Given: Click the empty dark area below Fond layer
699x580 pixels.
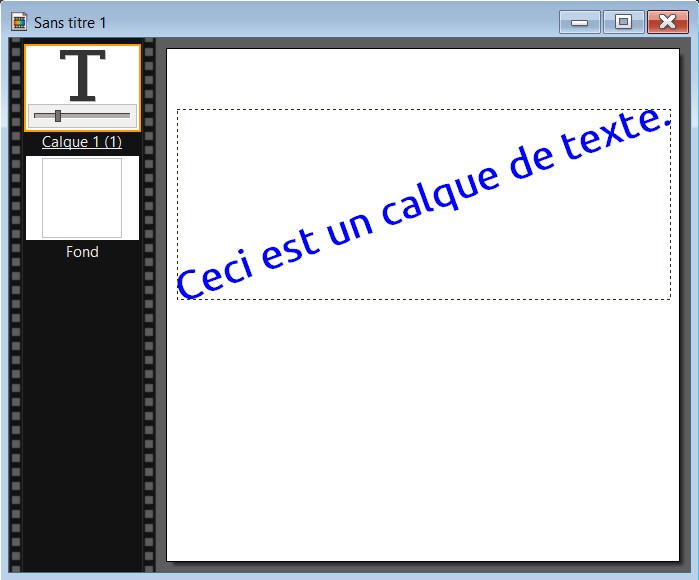Looking at the screenshot, I should pyautogui.click(x=82, y=420).
